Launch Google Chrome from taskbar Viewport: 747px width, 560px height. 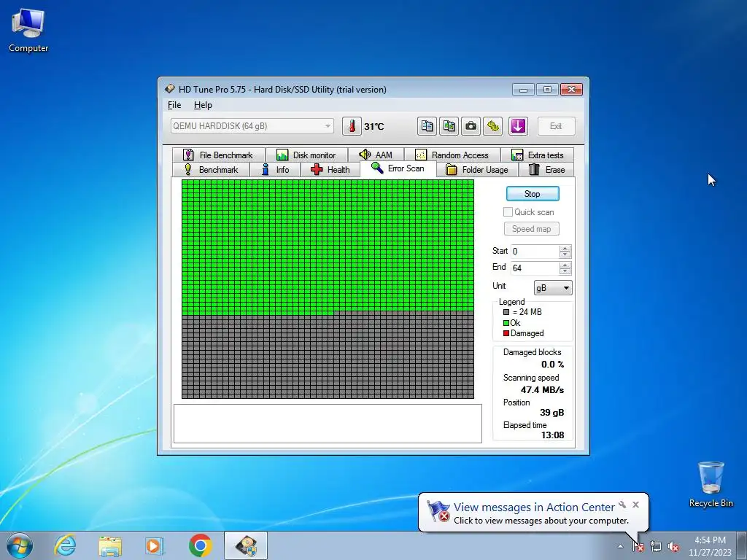(200, 545)
